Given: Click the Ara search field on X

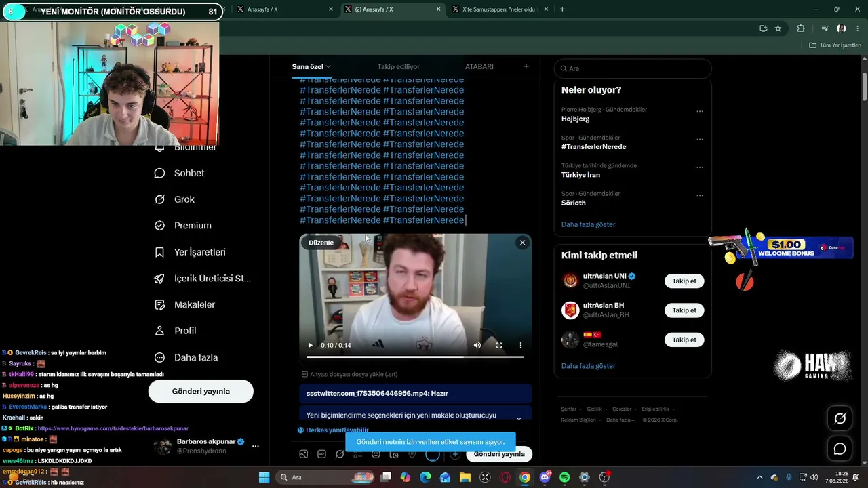Looking at the screenshot, I should click(x=633, y=68).
